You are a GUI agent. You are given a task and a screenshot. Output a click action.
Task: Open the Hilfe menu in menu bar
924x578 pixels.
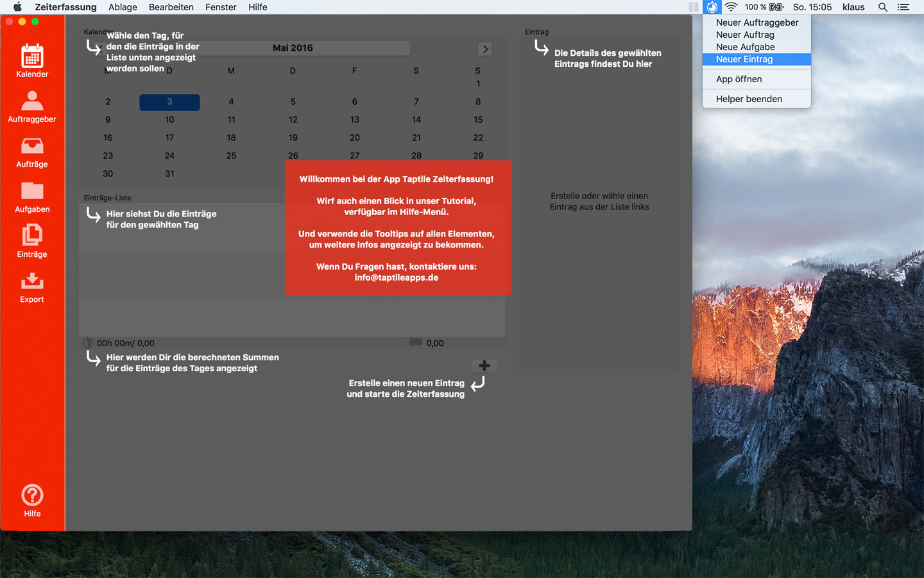[x=258, y=7]
